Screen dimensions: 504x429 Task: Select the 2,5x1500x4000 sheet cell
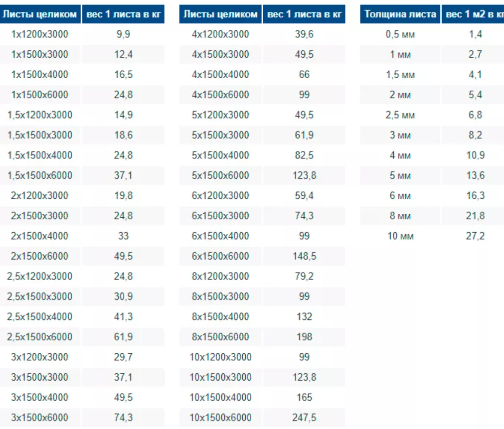coord(40,316)
